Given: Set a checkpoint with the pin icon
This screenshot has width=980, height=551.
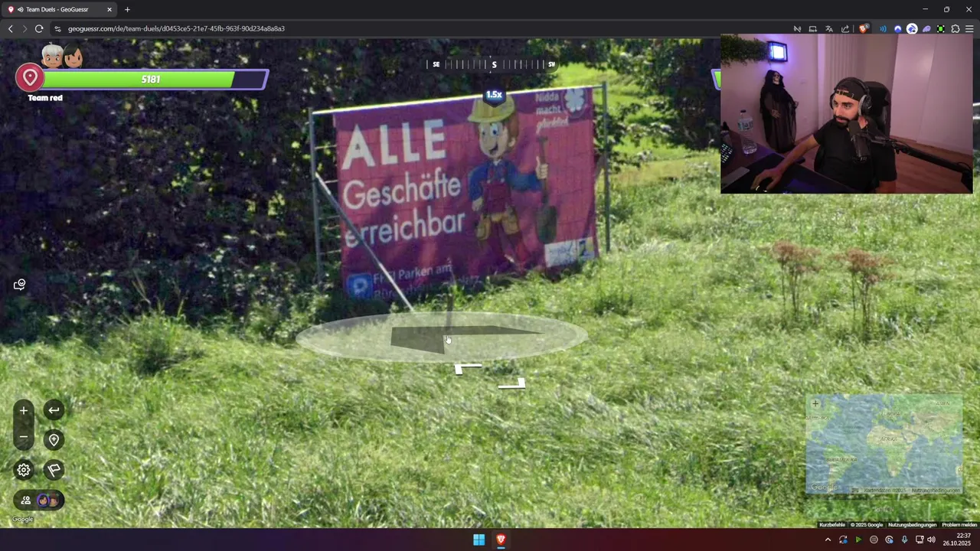Looking at the screenshot, I should click(54, 440).
